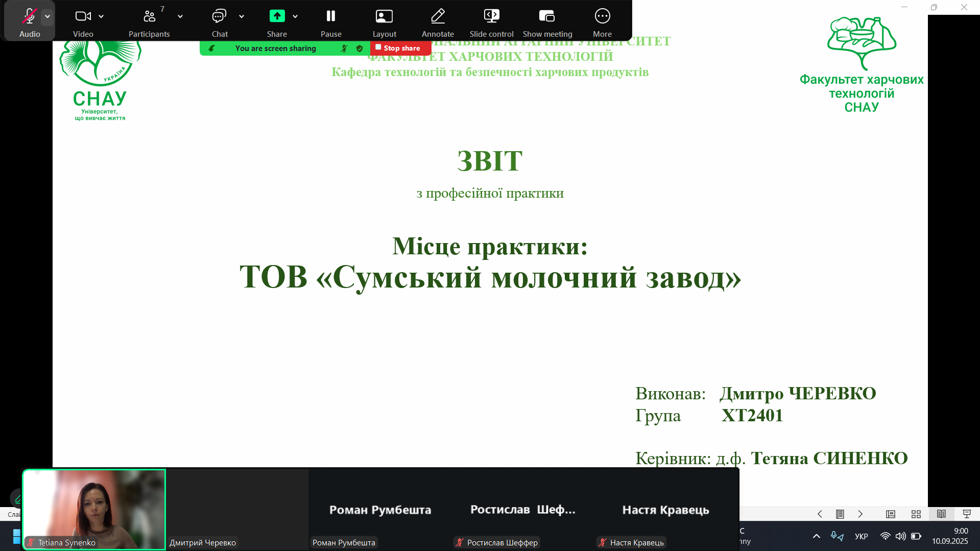Click the group code ХТ2401
This screenshot has width=980, height=551.
tap(752, 415)
